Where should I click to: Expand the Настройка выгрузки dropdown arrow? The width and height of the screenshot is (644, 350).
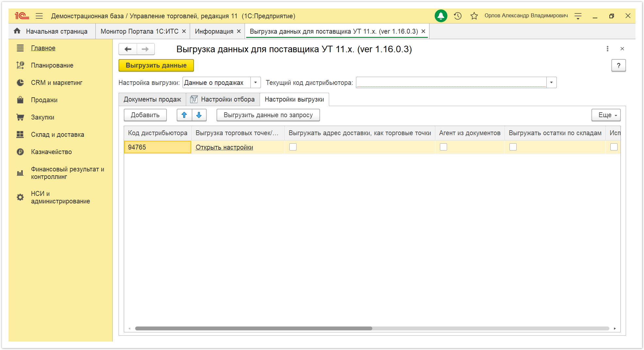256,83
